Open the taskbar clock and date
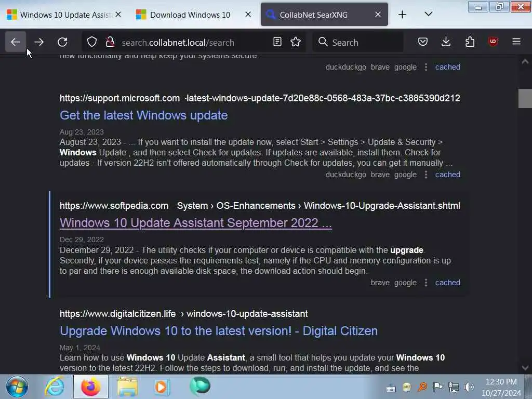The width and height of the screenshot is (532, 399). [501, 388]
